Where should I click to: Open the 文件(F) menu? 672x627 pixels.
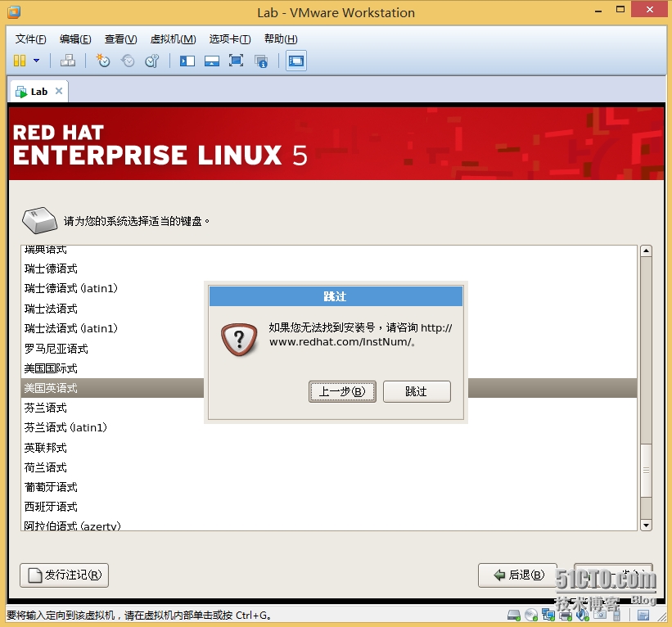pyautogui.click(x=30, y=39)
